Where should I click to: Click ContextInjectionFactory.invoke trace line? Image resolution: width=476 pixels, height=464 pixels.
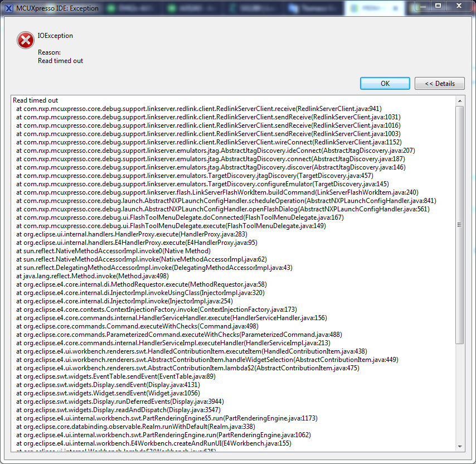[x=157, y=310]
